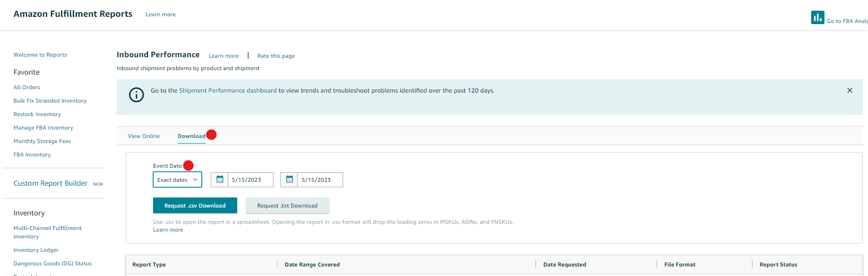Open Go to FBA Analytics link
Viewport: 868px width, 276px height.
click(x=847, y=21)
